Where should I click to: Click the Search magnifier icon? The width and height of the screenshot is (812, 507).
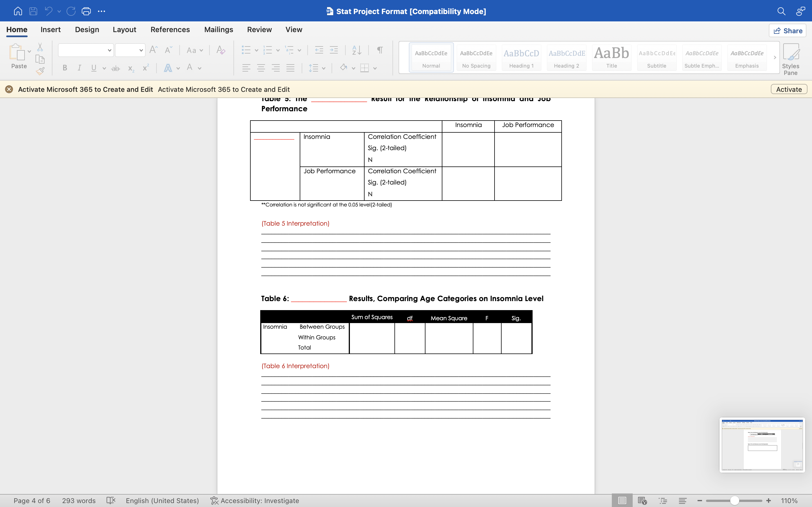tap(781, 11)
